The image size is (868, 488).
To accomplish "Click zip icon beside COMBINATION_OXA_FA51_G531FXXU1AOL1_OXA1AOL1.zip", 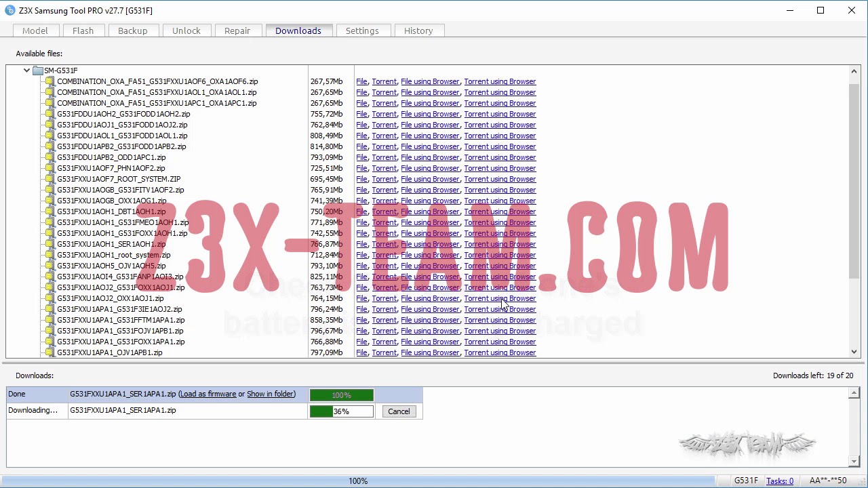I will coord(50,92).
